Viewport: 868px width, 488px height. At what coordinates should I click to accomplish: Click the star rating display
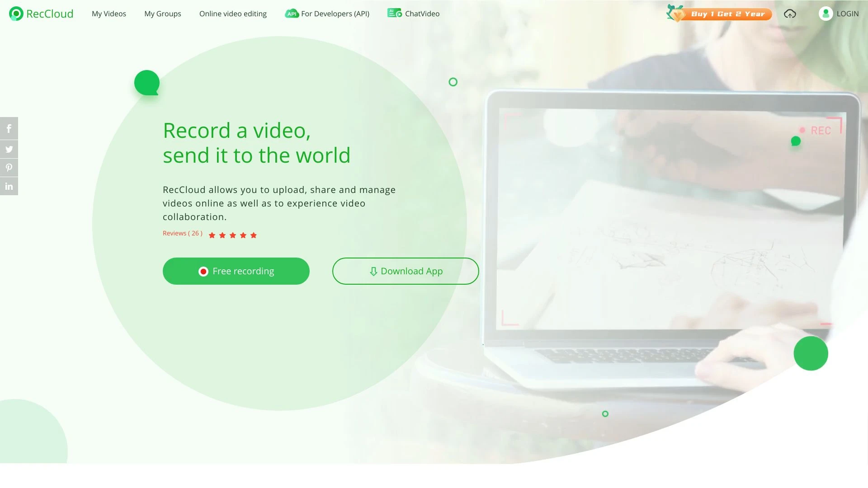pyautogui.click(x=232, y=235)
